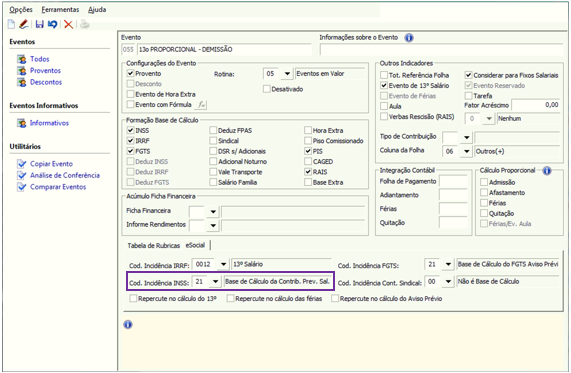Open Comparar Eventos utility

tap(58, 187)
